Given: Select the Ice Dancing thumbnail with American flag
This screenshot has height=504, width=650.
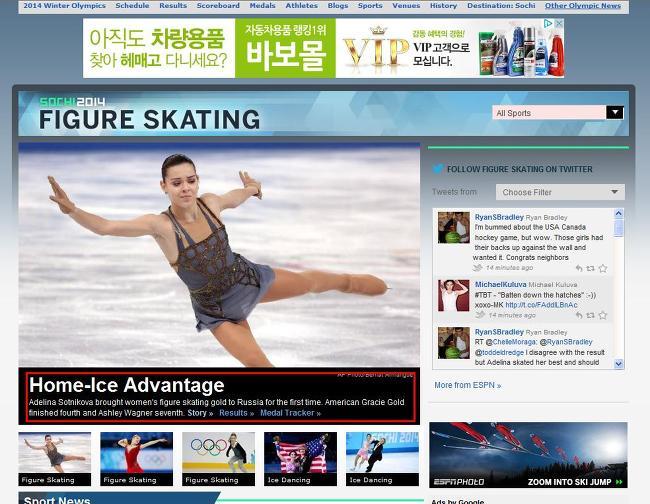Looking at the screenshot, I should pyautogui.click(x=301, y=459).
